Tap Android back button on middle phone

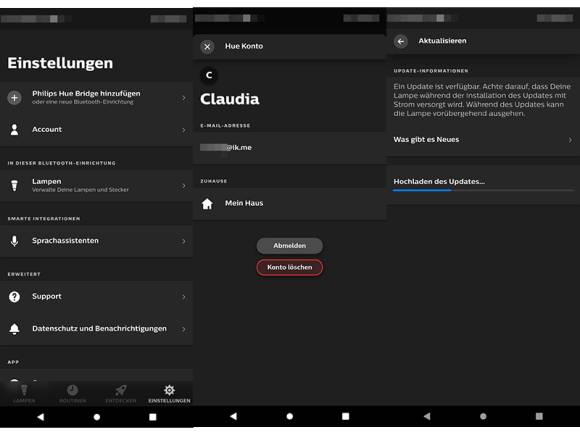click(233, 416)
